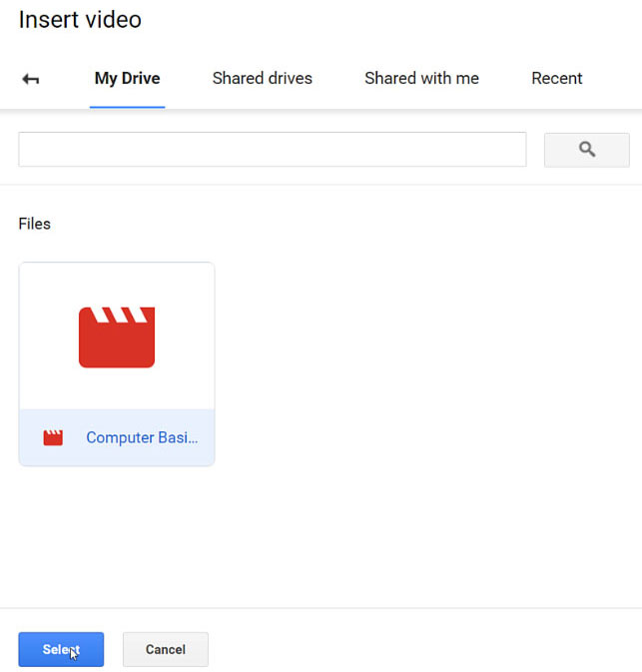The height and width of the screenshot is (672, 642).
Task: Click the Files section heading
Action: (34, 224)
